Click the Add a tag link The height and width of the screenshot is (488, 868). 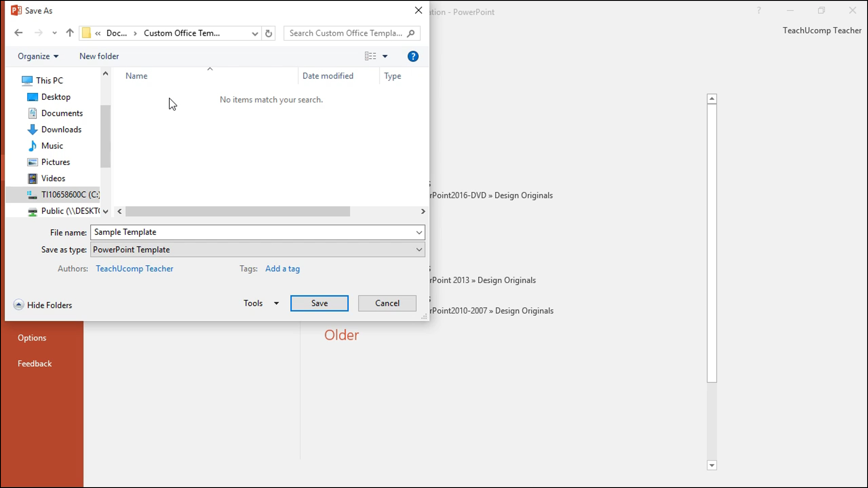click(282, 268)
